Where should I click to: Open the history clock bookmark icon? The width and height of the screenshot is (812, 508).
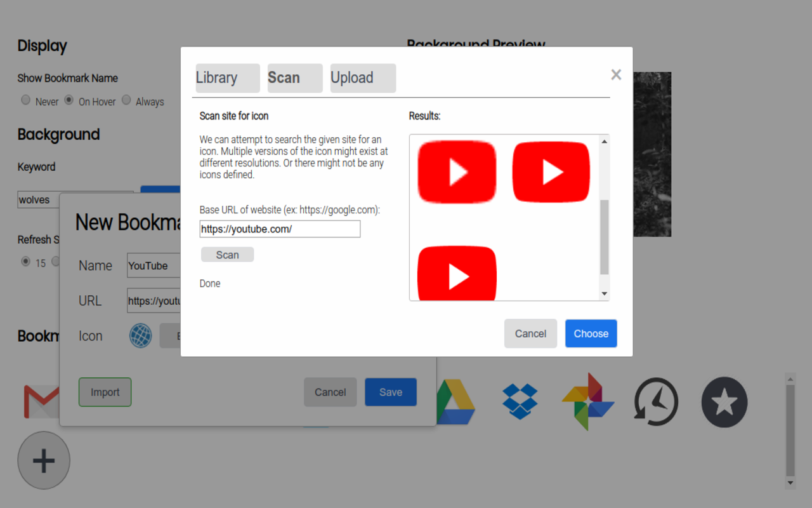point(657,401)
